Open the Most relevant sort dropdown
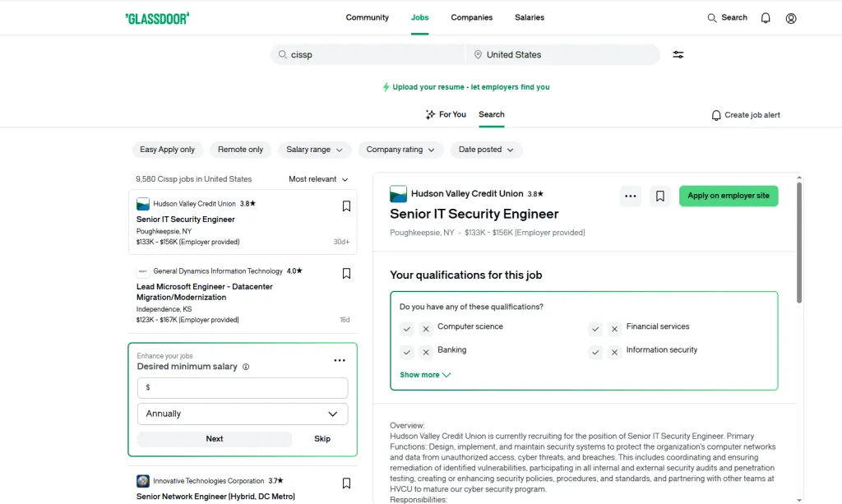 coord(318,179)
